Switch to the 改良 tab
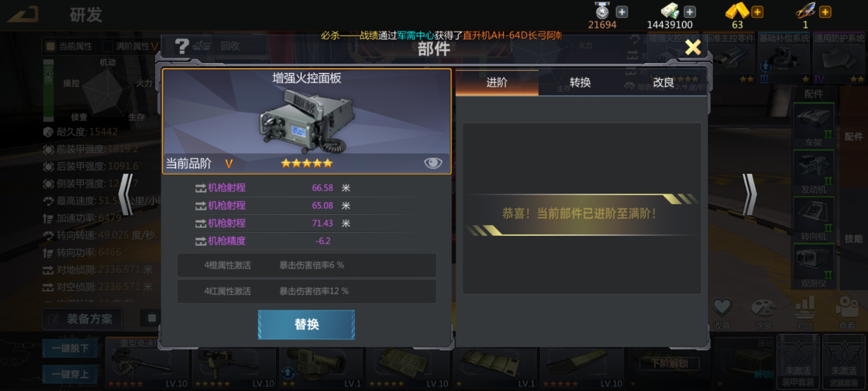Image resolution: width=868 pixels, height=391 pixels. coord(664,83)
